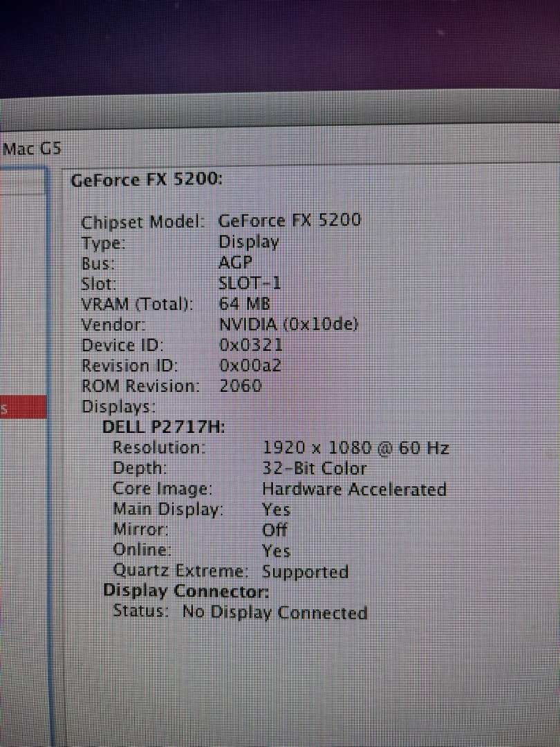Click the Display Connector heading

pos(186,591)
